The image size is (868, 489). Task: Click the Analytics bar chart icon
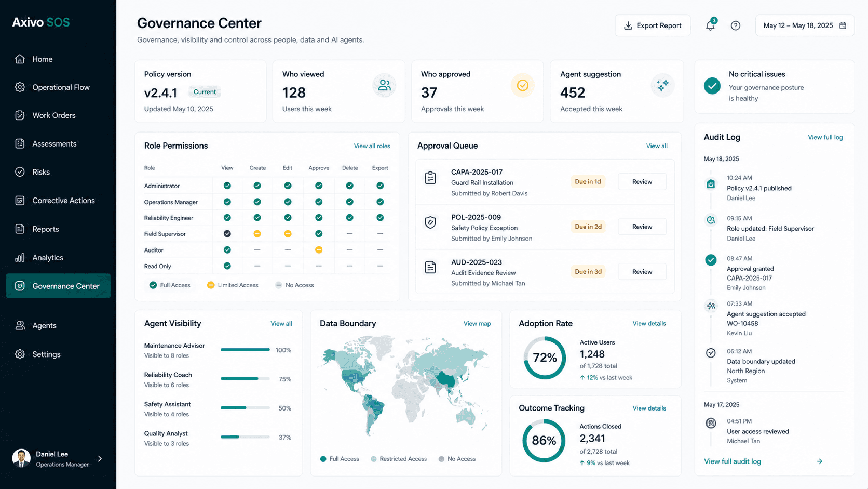[x=20, y=257]
